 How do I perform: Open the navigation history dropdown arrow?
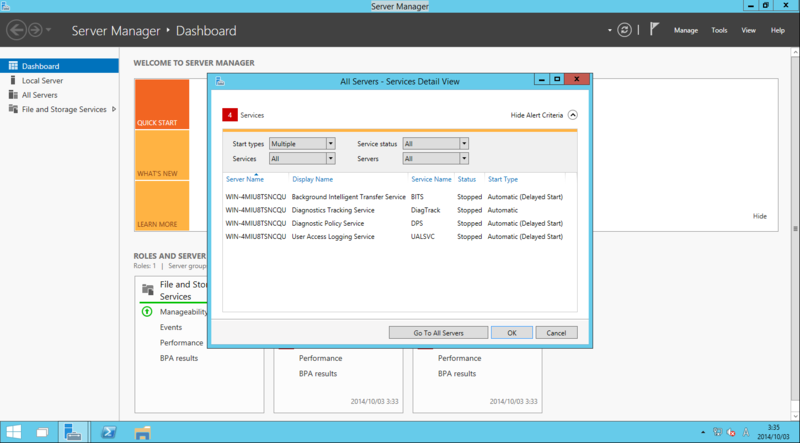coord(48,30)
